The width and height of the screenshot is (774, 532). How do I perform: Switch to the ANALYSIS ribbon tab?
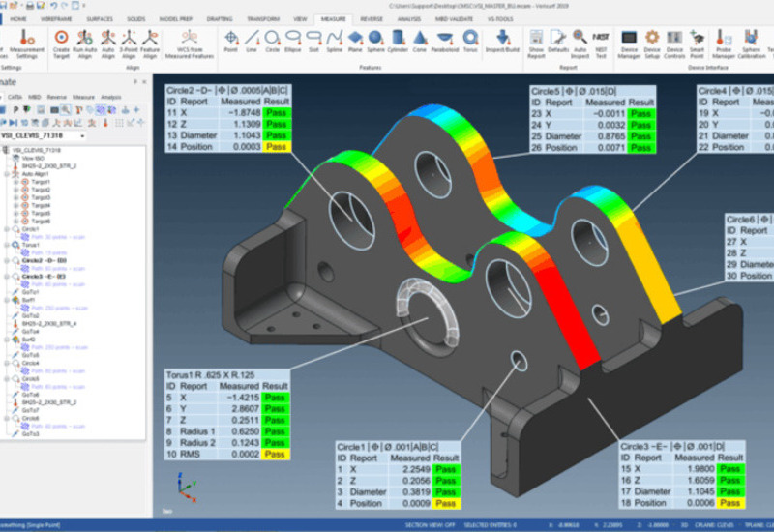[408, 18]
